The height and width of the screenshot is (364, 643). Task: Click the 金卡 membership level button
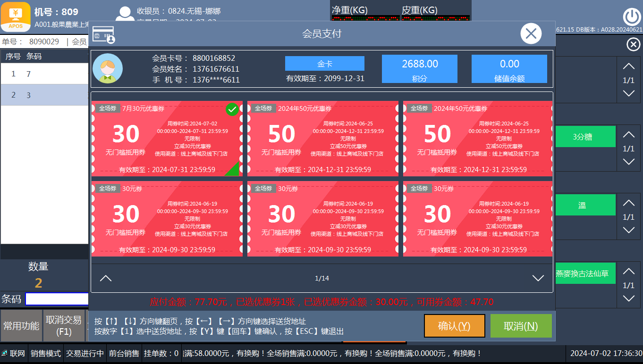pos(325,63)
